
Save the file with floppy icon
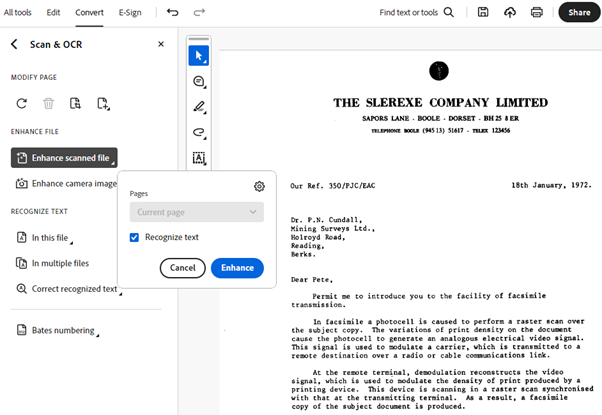point(483,12)
